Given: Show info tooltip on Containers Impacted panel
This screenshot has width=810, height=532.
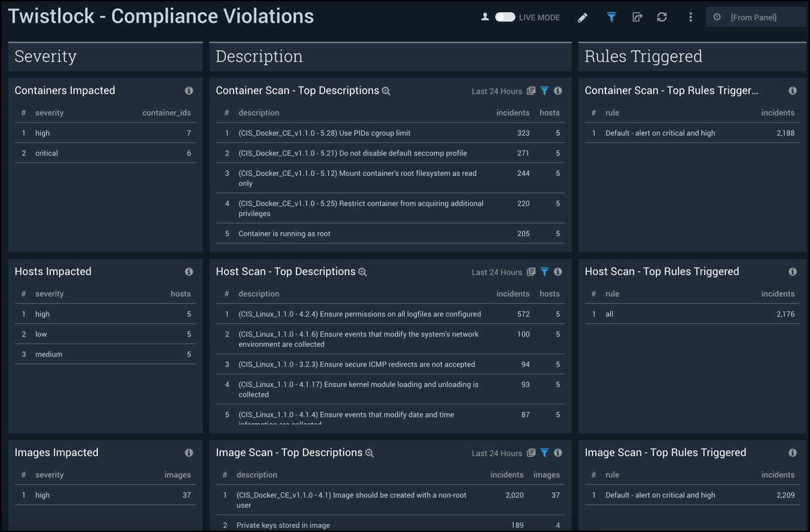Looking at the screenshot, I should tap(189, 90).
